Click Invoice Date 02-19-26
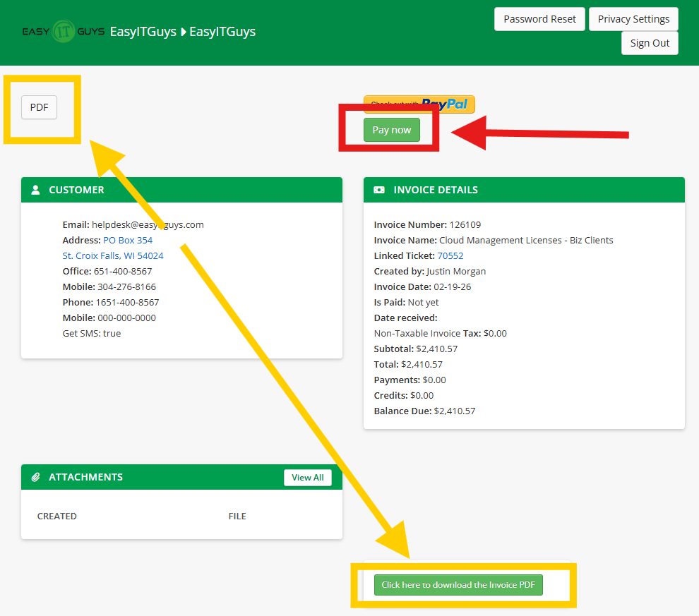 pos(423,287)
